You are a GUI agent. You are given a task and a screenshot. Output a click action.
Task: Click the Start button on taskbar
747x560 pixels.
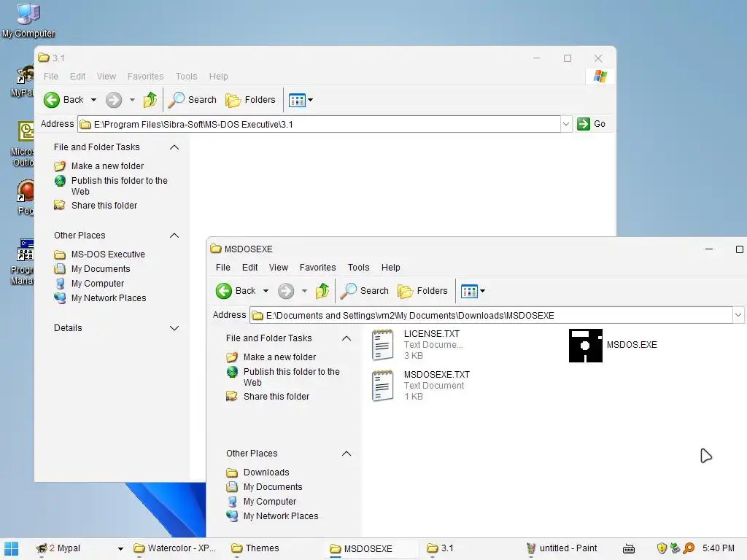11,548
